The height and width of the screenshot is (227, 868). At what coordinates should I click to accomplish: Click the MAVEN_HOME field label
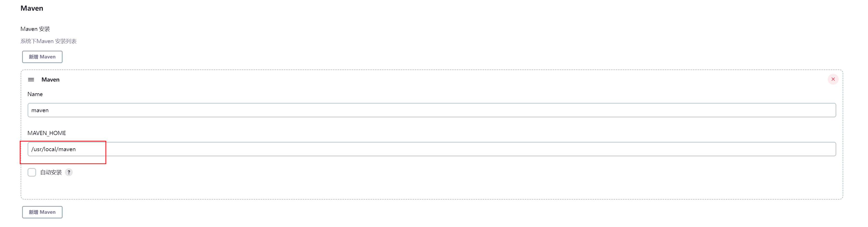(46, 133)
